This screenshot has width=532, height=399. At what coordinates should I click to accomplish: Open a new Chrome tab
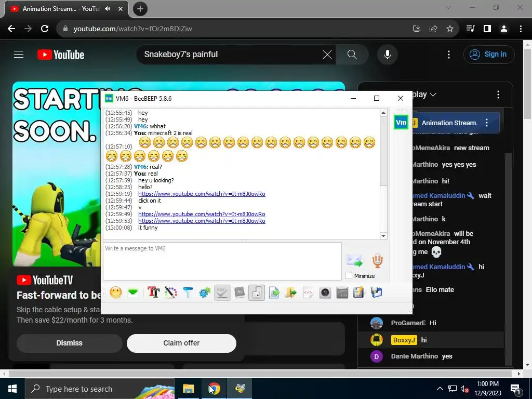pos(140,9)
